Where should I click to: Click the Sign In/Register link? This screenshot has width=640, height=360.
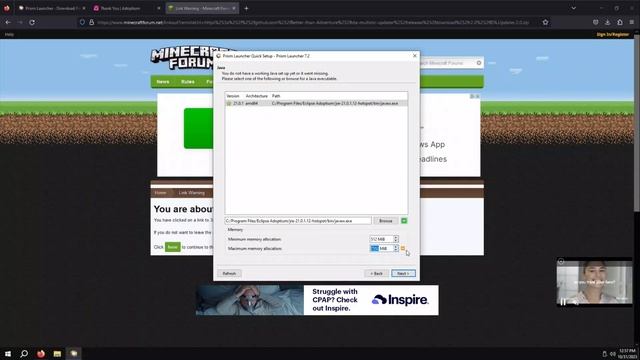click(x=613, y=35)
